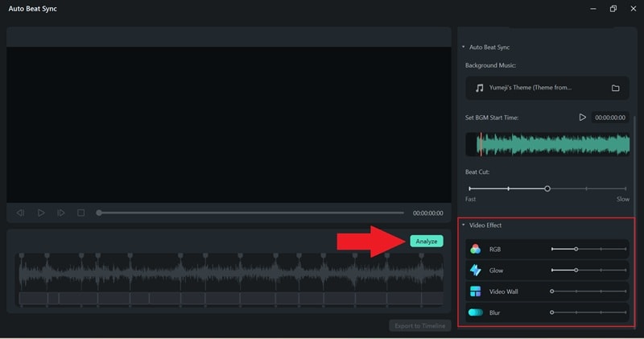Click the preview playback scrubber handle
Screen dimensions: 644x339
point(99,213)
